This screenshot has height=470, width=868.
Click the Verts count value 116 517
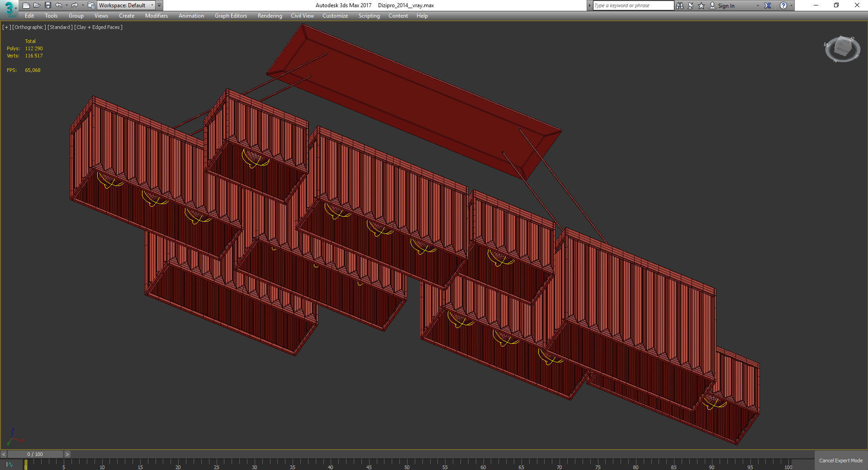[x=34, y=56]
